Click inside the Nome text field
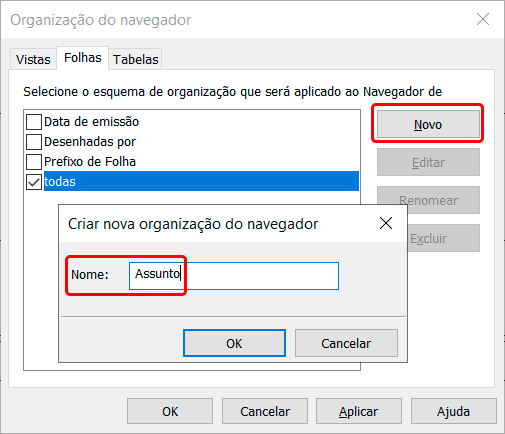 click(x=234, y=276)
